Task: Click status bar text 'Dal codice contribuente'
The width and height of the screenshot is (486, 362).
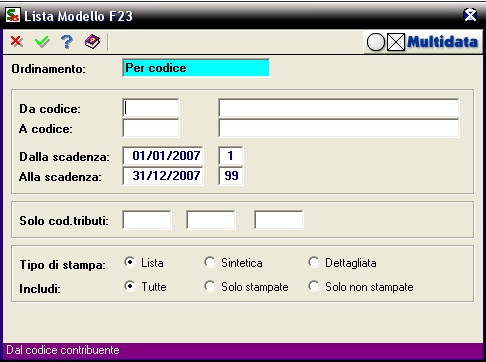Action: [63, 350]
